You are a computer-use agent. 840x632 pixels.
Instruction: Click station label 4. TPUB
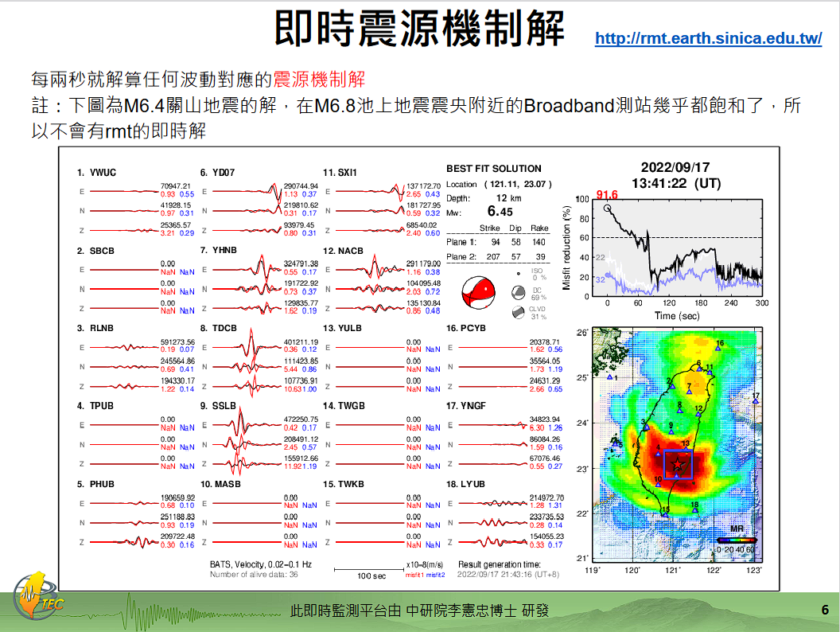click(x=95, y=406)
